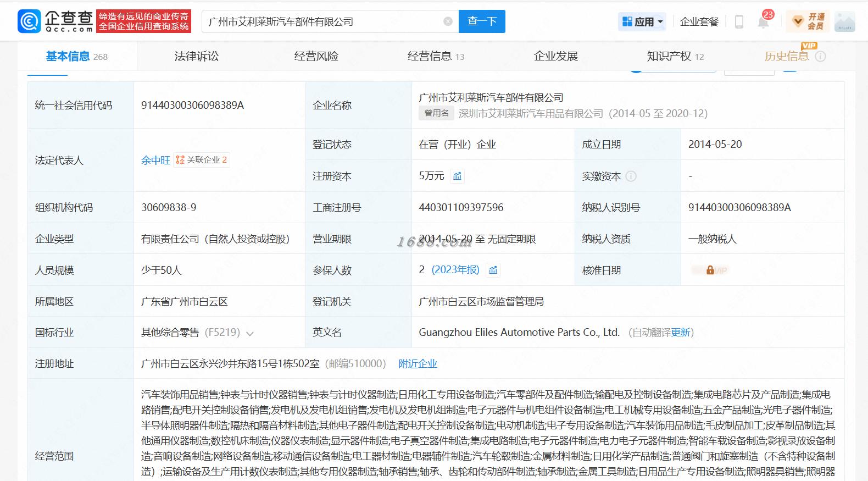Select the credit code 91440300306098389A under 统一社会信用代码

pos(192,105)
